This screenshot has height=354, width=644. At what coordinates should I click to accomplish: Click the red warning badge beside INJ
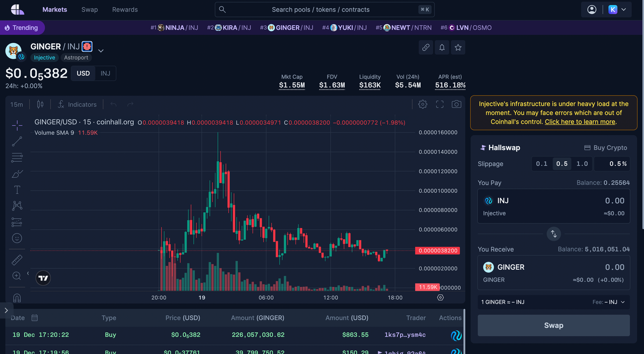[x=87, y=46]
